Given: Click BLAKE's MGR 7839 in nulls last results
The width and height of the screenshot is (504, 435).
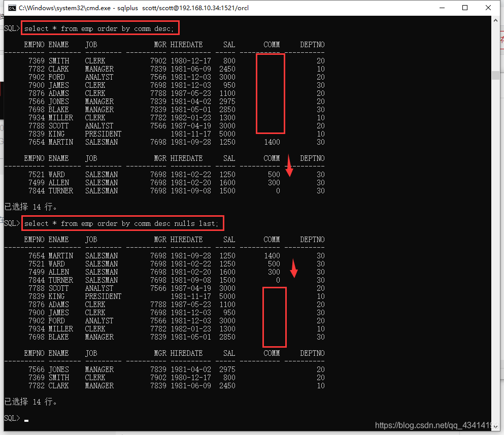Looking at the screenshot, I should tap(158, 337).
